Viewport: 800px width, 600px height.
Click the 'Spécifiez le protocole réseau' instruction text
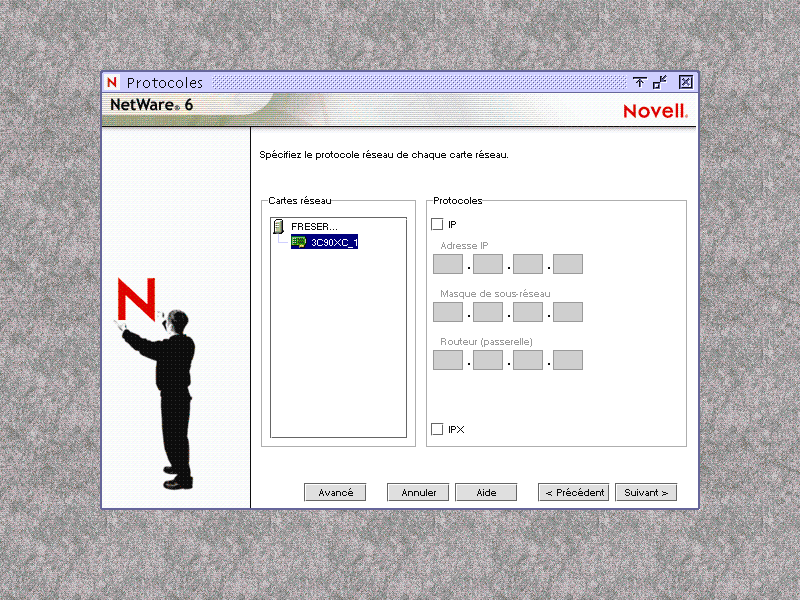(384, 155)
